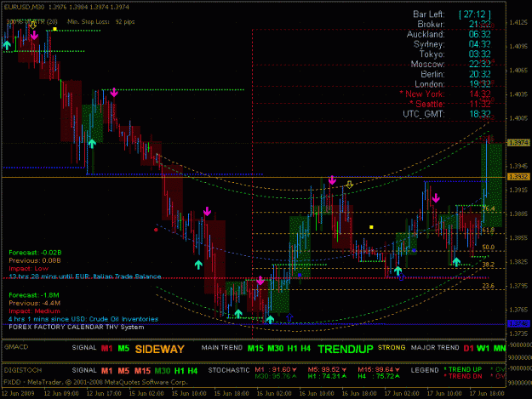Click the 17 Jun 18:00 time axis label
Image resolution: width=532 pixels, height=399 pixels.
(x=487, y=393)
